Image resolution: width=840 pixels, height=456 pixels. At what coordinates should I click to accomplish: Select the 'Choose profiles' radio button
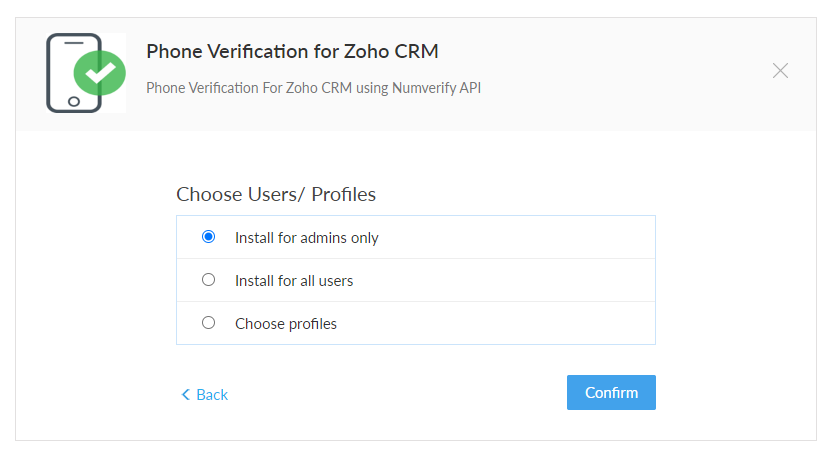pyautogui.click(x=208, y=322)
